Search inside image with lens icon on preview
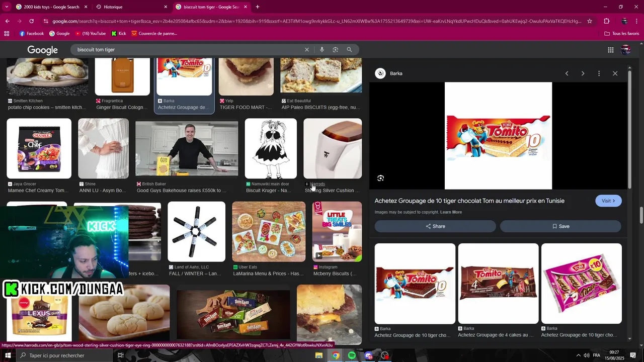644x362 pixels. point(380,178)
